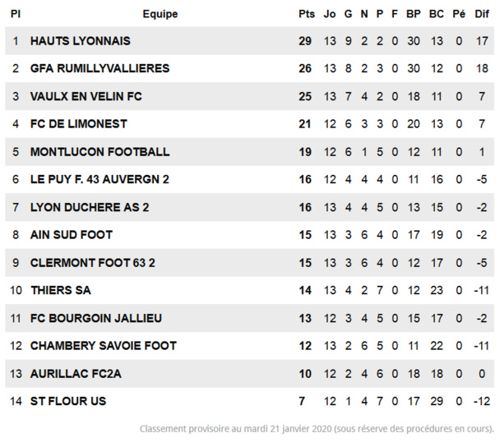The image size is (504, 447).
Task: Click the Equipe column header
Action: pyautogui.click(x=160, y=14)
